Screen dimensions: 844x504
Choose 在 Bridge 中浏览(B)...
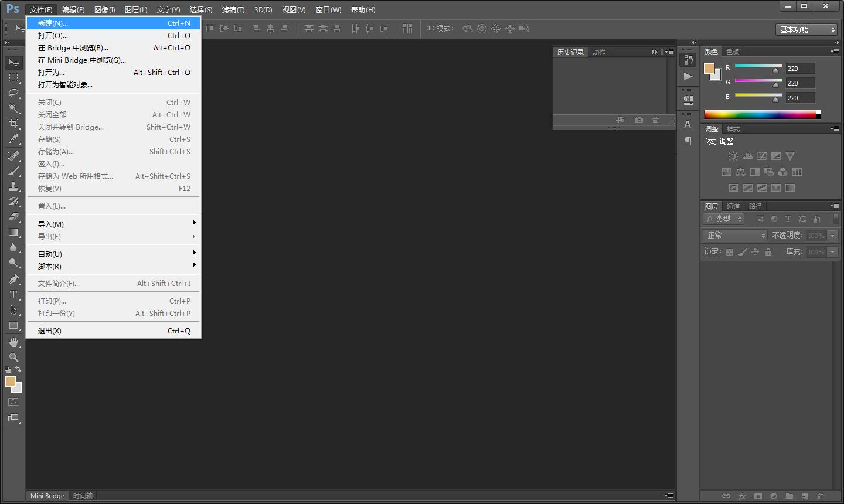pyautogui.click(x=114, y=48)
